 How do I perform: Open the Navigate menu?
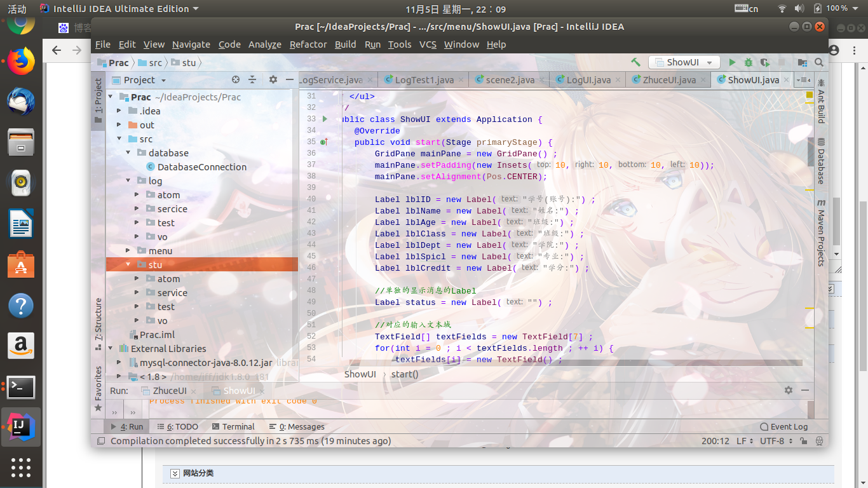(x=191, y=44)
